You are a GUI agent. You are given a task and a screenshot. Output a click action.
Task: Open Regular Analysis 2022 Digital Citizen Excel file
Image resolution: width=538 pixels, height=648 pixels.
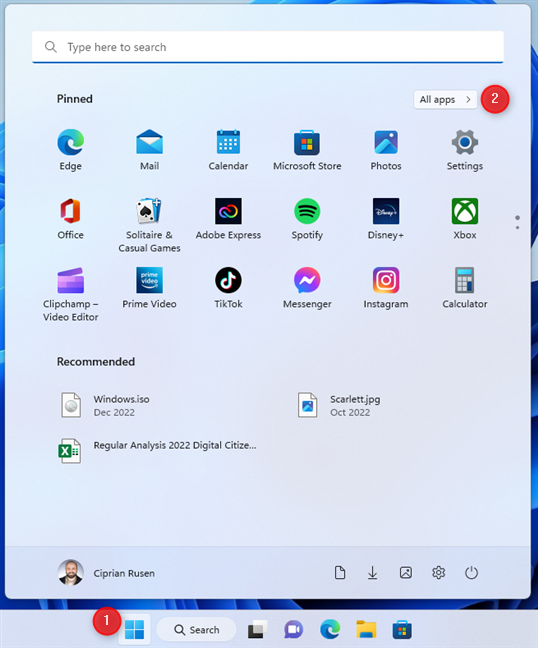[157, 450]
